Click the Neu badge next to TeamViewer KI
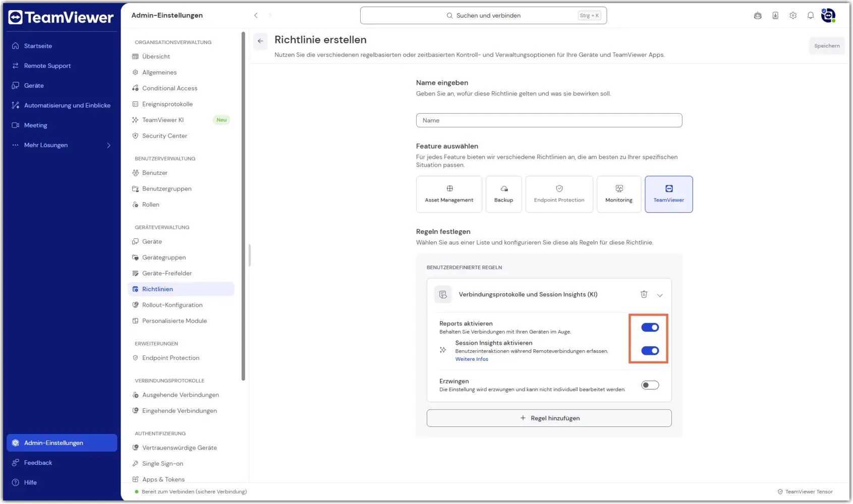This screenshot has width=853, height=504. (221, 120)
